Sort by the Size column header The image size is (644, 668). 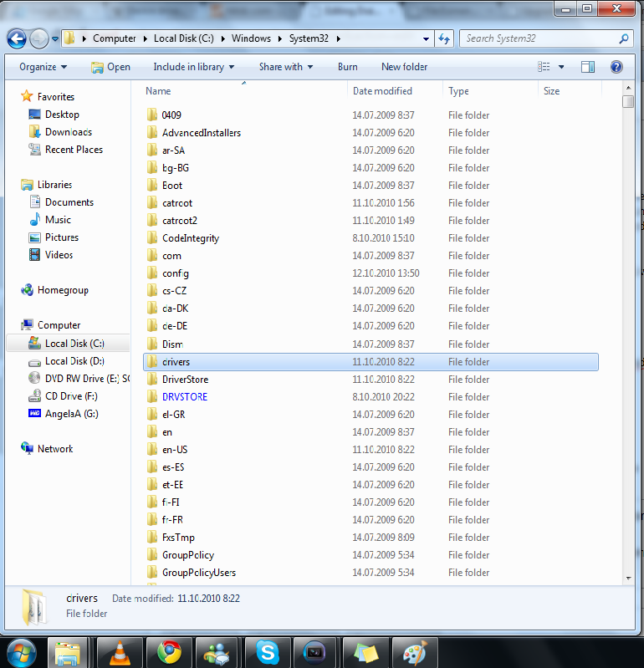click(551, 91)
